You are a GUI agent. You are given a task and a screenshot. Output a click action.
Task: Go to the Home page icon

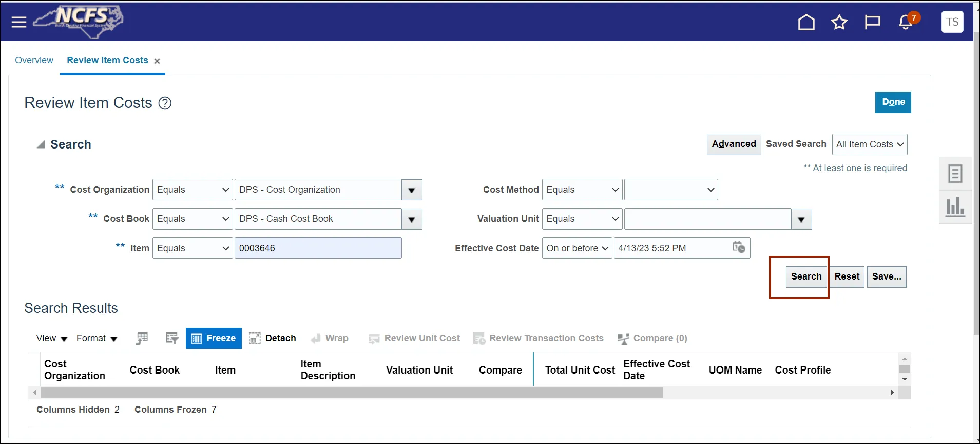[x=806, y=22]
